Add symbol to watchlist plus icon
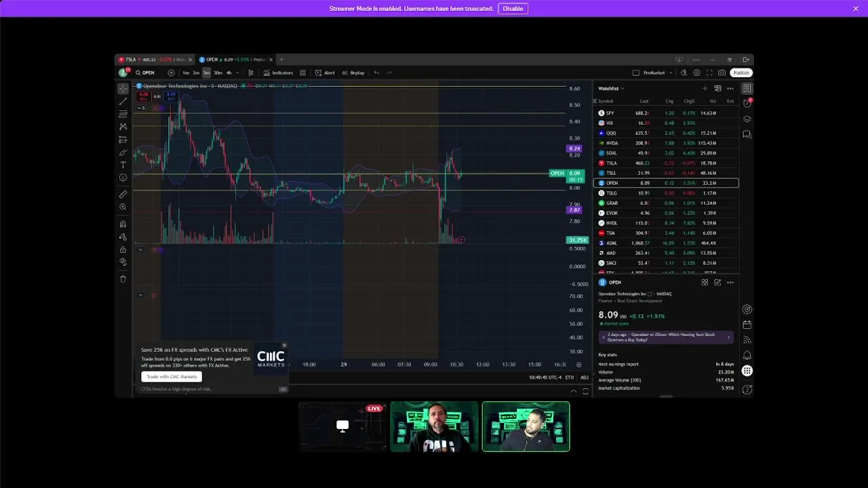 (705, 88)
